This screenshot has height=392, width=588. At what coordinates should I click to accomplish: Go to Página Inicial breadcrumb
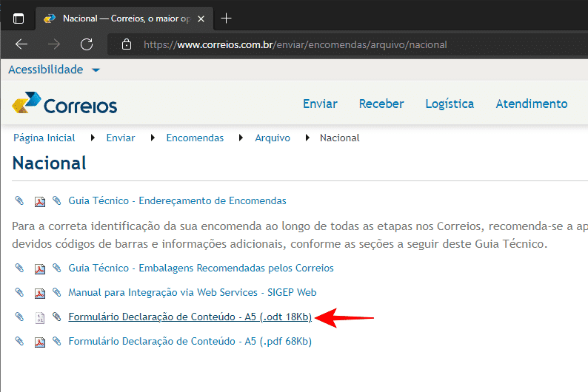point(44,138)
